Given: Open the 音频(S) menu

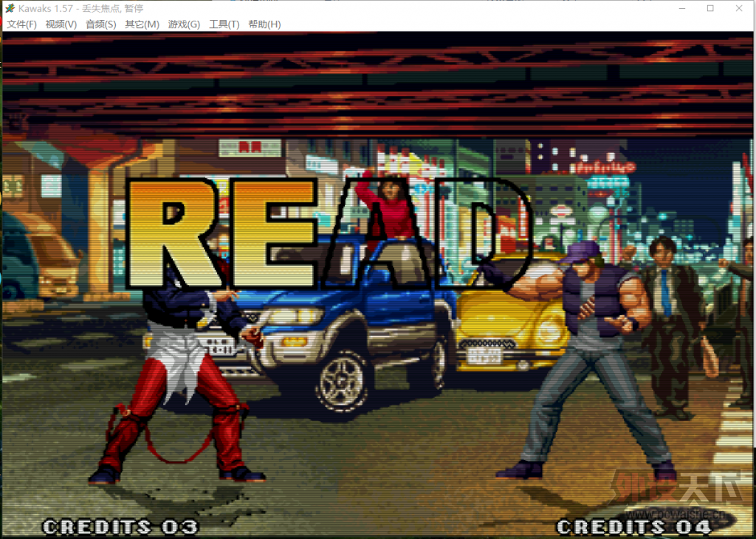Looking at the screenshot, I should click(x=100, y=24).
